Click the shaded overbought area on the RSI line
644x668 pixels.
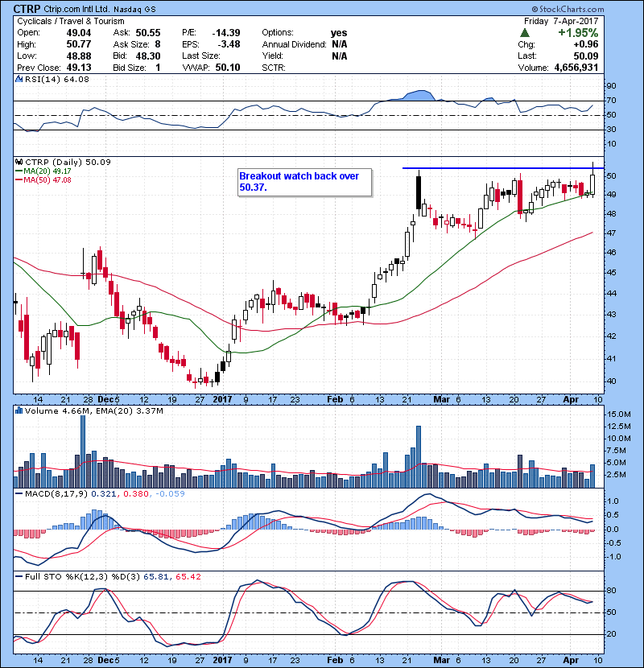pyautogui.click(x=419, y=96)
